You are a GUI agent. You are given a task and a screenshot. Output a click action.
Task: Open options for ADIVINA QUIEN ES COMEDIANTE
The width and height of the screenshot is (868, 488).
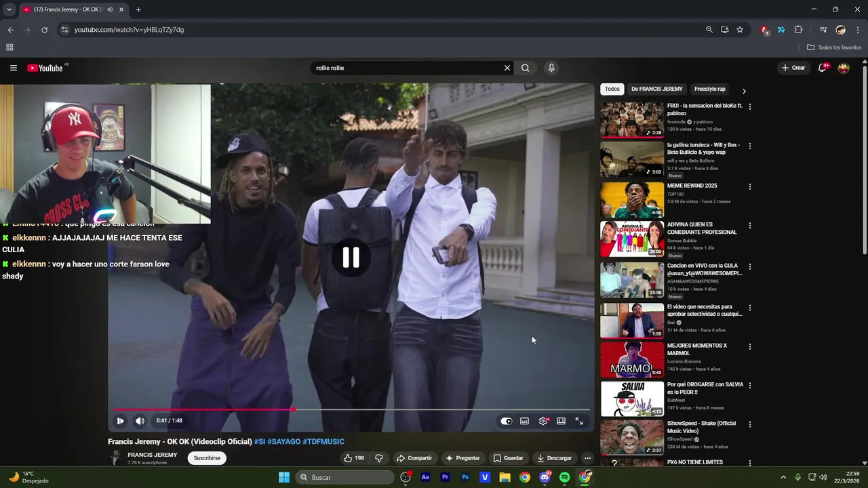(x=749, y=226)
